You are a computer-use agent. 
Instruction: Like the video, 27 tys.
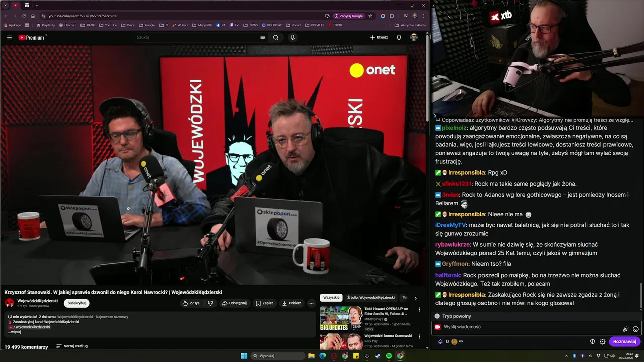click(x=191, y=303)
